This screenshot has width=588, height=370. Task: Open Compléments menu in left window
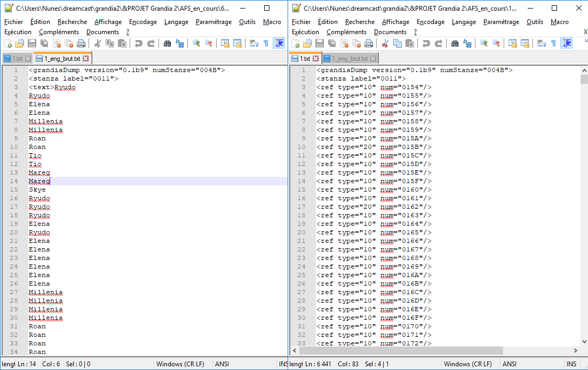[59, 32]
